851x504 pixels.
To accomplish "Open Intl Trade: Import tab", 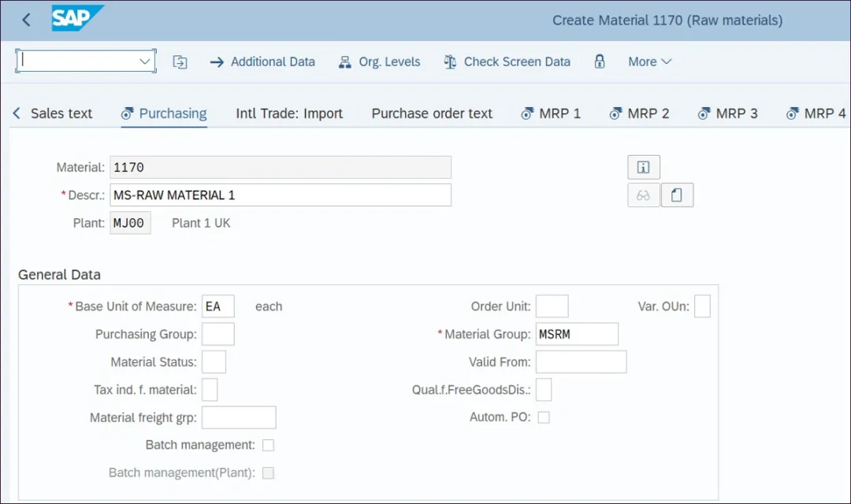I will 288,113.
